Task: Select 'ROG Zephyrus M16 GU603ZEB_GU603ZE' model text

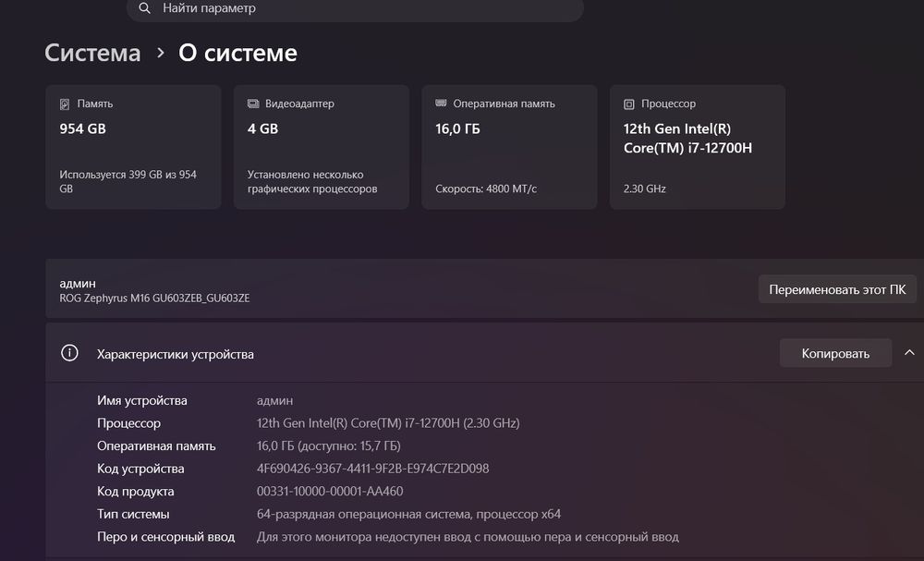Action: click(154, 299)
